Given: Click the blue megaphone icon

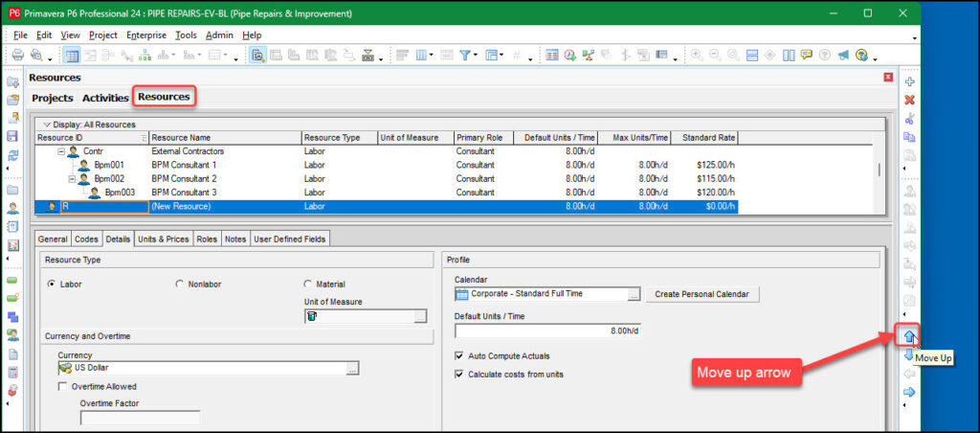Looking at the screenshot, I should coord(844,55).
